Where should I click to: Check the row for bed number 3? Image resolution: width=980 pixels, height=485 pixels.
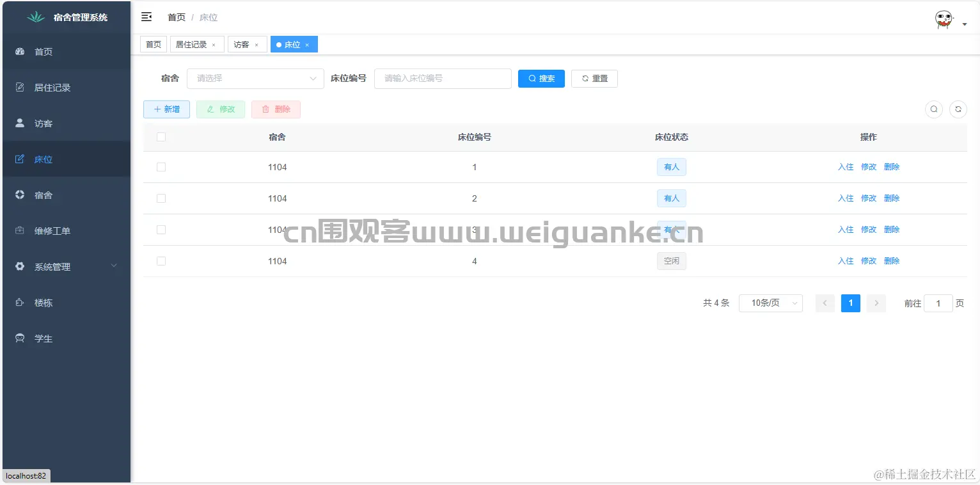[161, 230]
